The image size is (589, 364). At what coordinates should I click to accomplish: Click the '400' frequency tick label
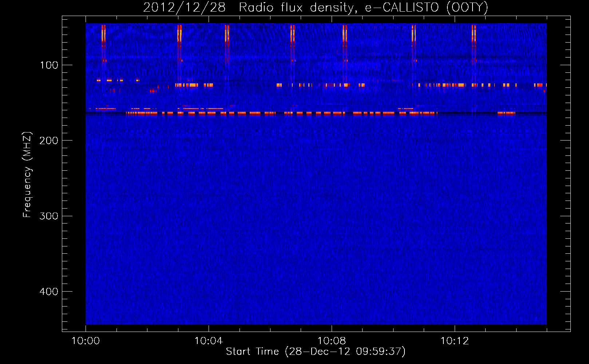(49, 292)
